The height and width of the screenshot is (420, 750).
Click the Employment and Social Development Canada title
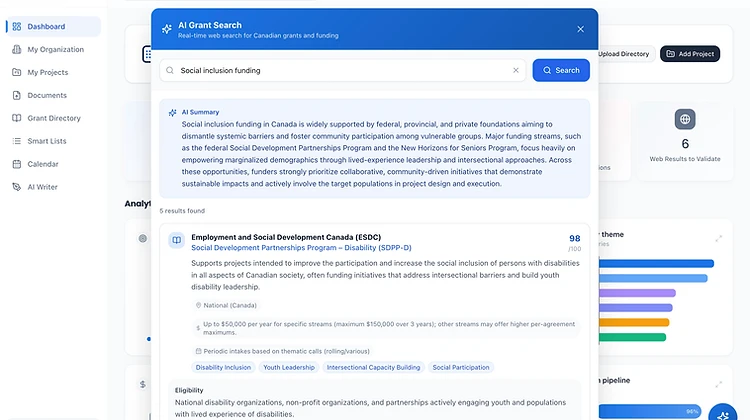[x=286, y=237]
